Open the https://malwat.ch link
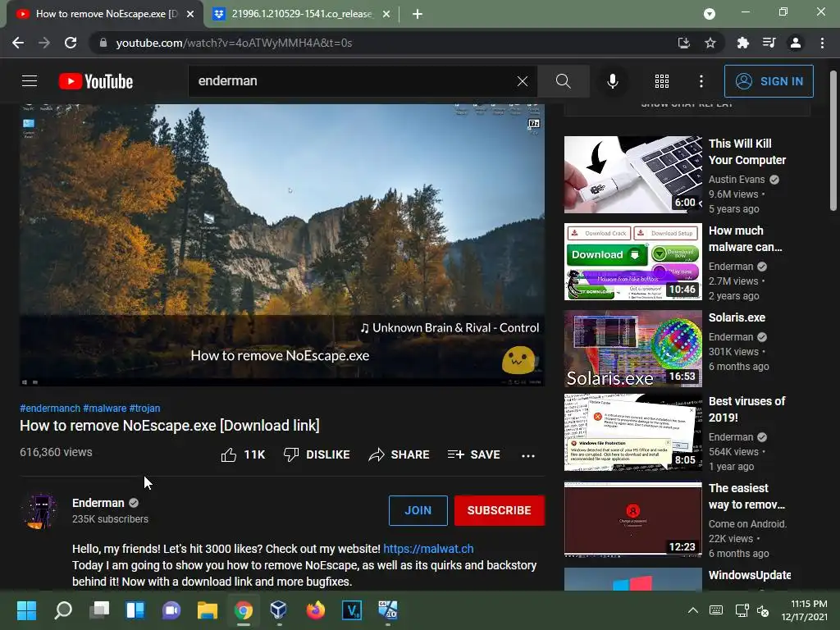This screenshot has width=840, height=630. click(x=428, y=549)
